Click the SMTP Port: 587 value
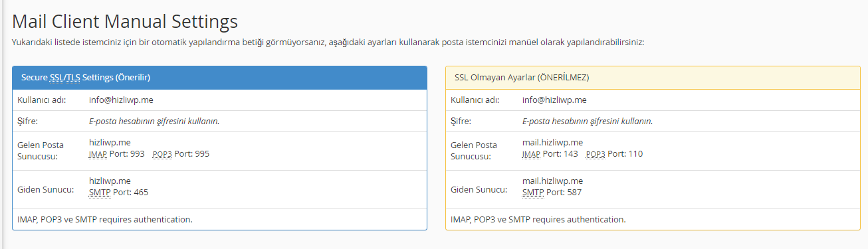 tap(552, 193)
